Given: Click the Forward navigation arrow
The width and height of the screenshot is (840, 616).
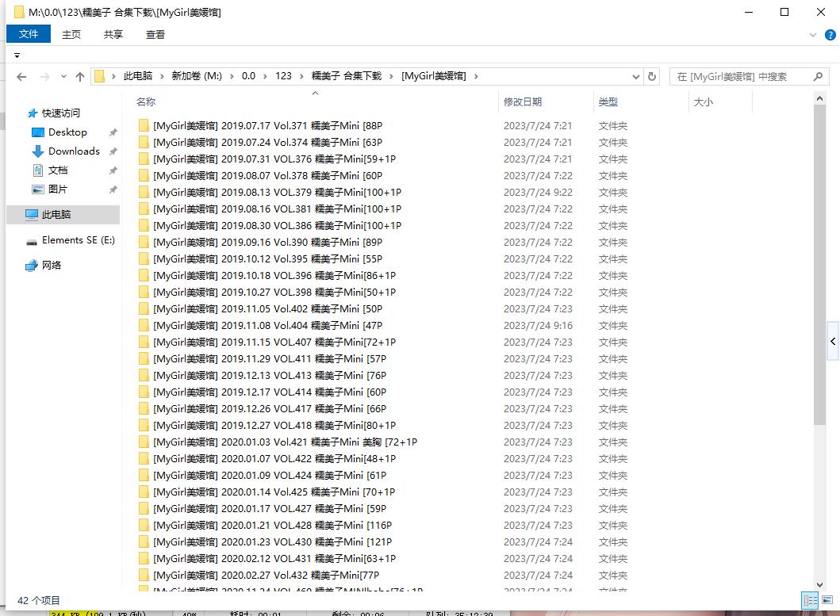Looking at the screenshot, I should pyautogui.click(x=45, y=77).
